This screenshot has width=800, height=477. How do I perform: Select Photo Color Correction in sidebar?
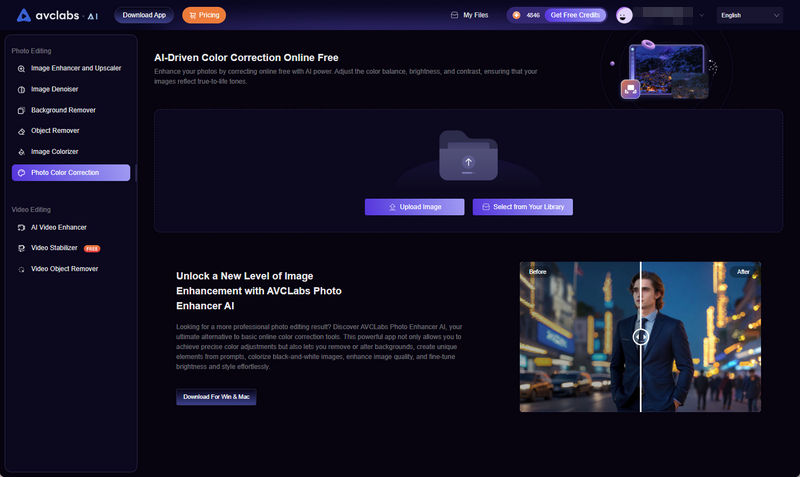(x=70, y=173)
